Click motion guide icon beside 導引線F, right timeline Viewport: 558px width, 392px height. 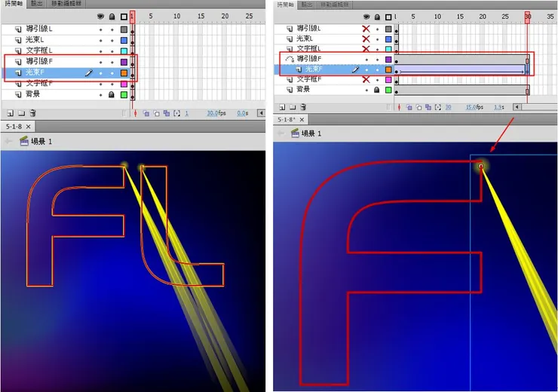coord(290,59)
